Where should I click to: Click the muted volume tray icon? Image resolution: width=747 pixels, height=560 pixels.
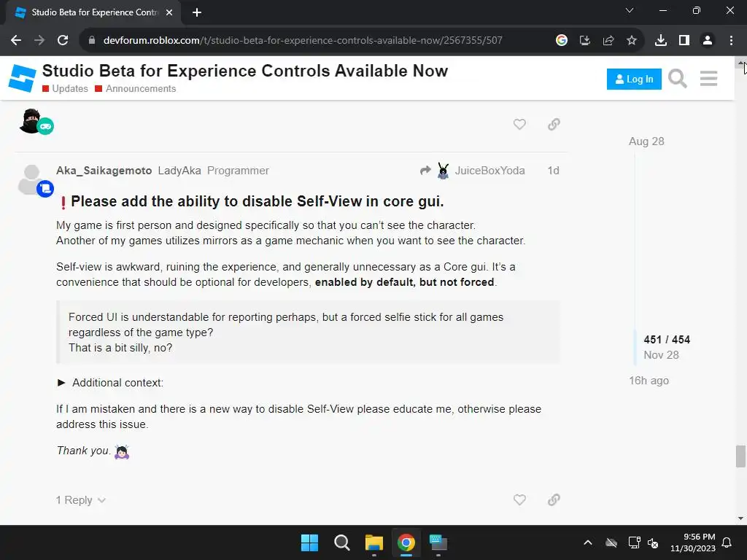point(653,542)
